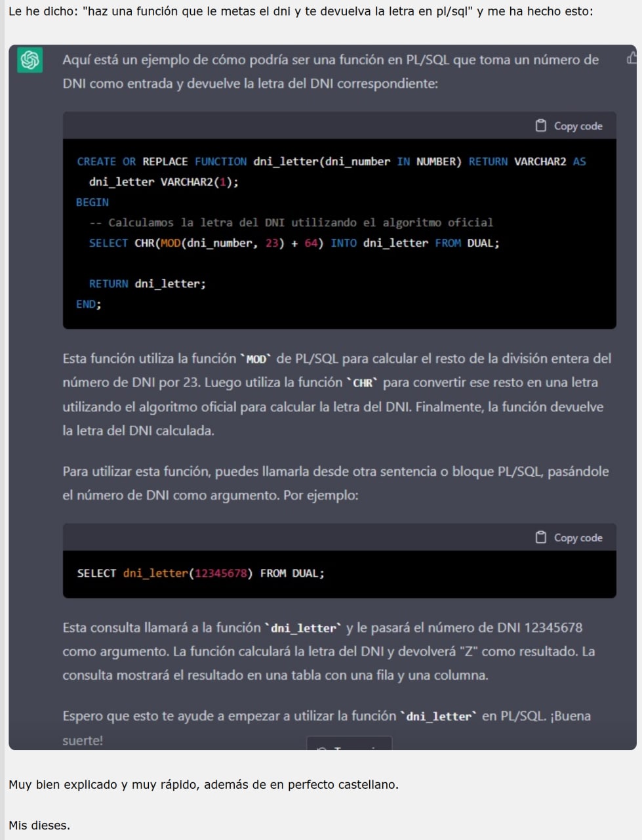This screenshot has height=840, width=642.
Task: Click the inline CHR code term in explanation
Action: point(363,383)
